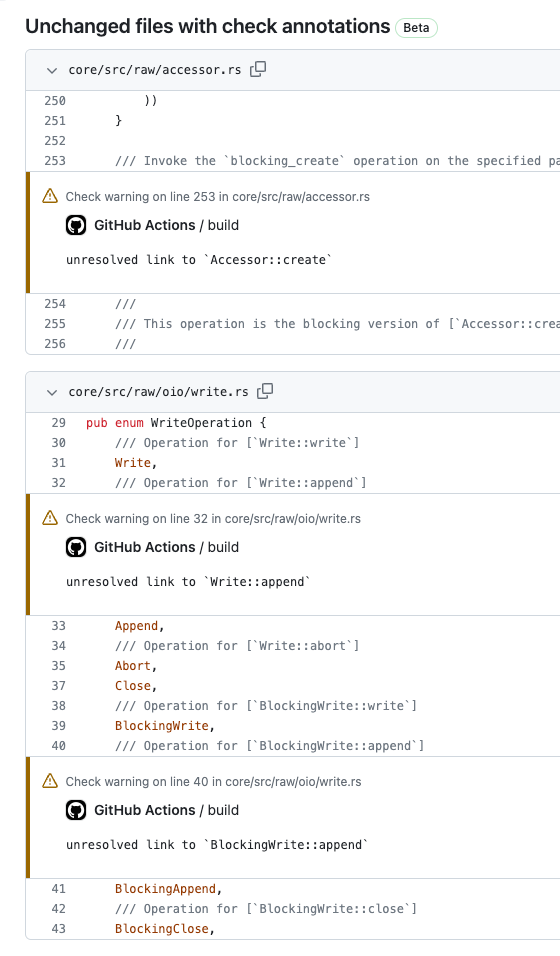Click the Beta label badge
This screenshot has width=560, height=956.
[x=416, y=27]
